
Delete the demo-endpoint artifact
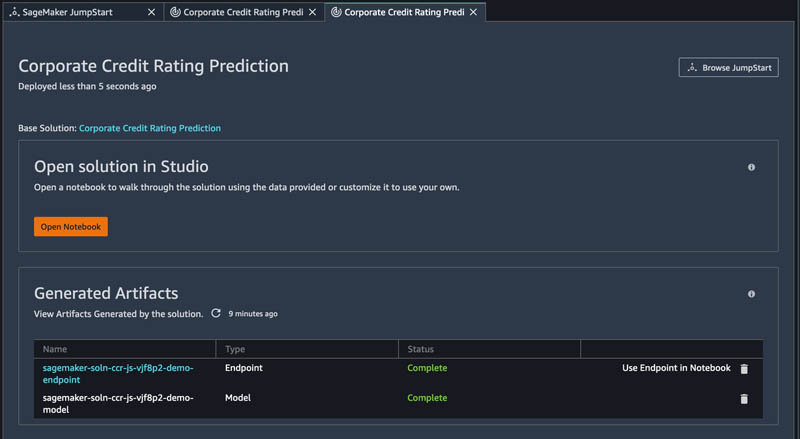[744, 369]
